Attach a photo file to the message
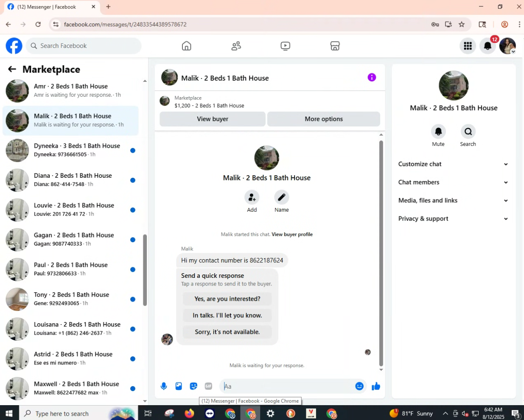 (x=179, y=386)
